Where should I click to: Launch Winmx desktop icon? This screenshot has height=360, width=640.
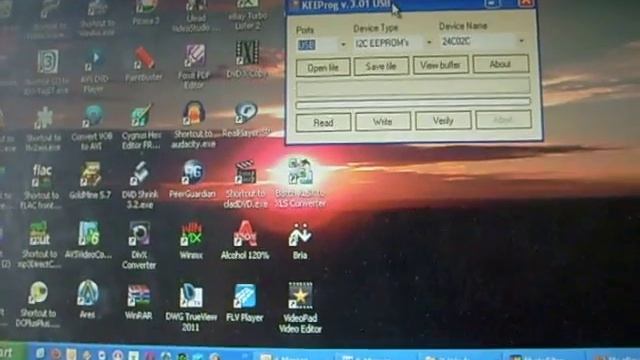click(191, 240)
